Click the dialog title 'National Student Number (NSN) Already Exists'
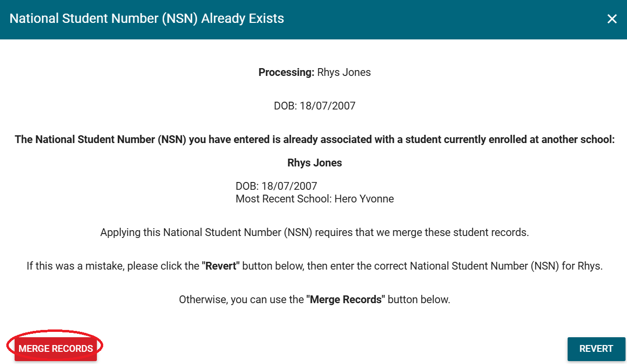This screenshot has width=627, height=364. tap(147, 19)
